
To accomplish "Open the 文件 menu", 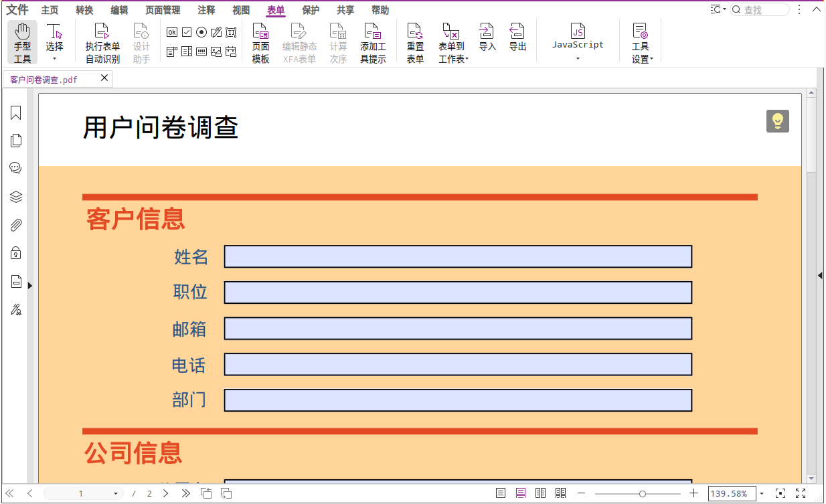I will point(17,10).
